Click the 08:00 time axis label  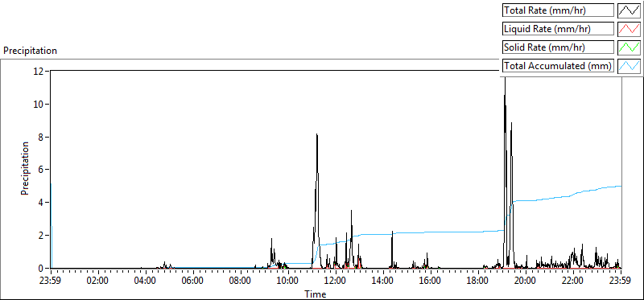[x=241, y=282]
